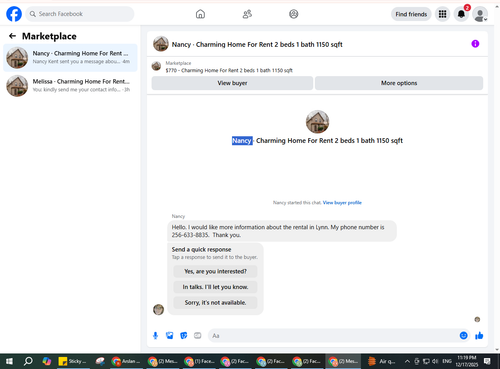Screen dimensions: 500x369
Task: Open the Chrome Arslan taskbar window
Action: (126, 361)
